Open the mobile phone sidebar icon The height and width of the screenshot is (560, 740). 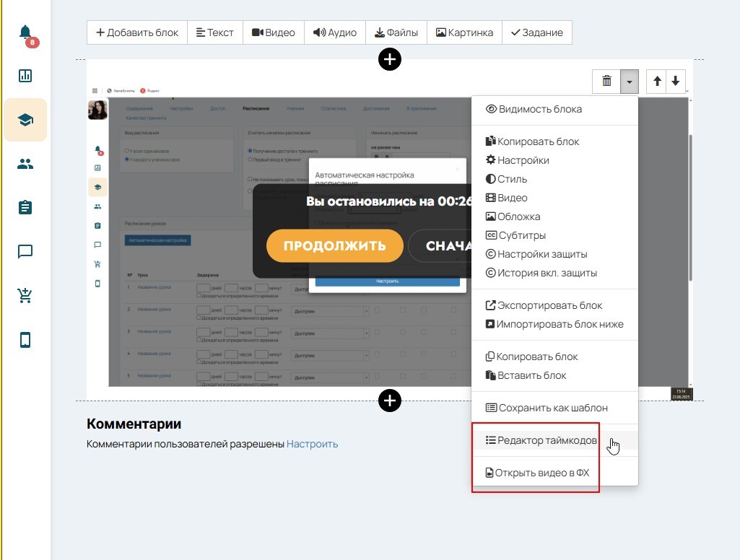pos(25,340)
